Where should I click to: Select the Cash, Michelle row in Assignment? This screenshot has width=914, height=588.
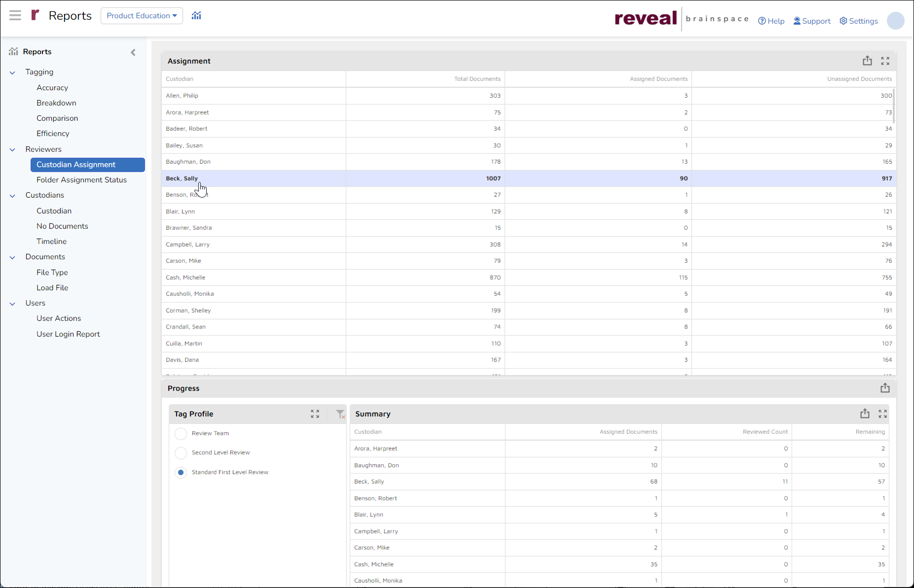pyautogui.click(x=529, y=277)
